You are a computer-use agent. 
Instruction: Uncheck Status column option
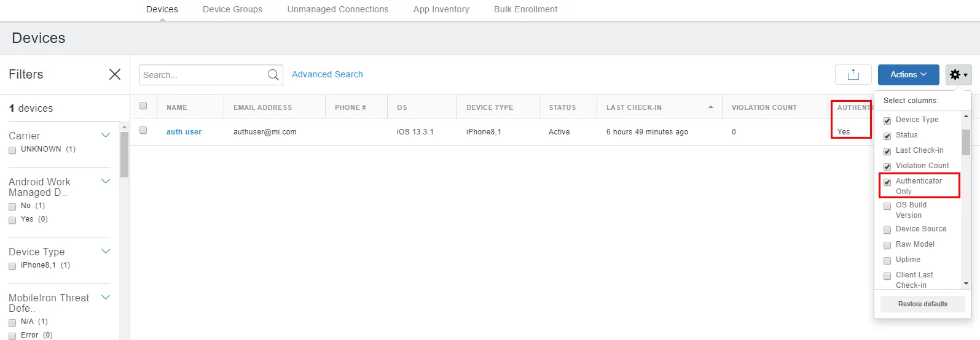tap(887, 136)
